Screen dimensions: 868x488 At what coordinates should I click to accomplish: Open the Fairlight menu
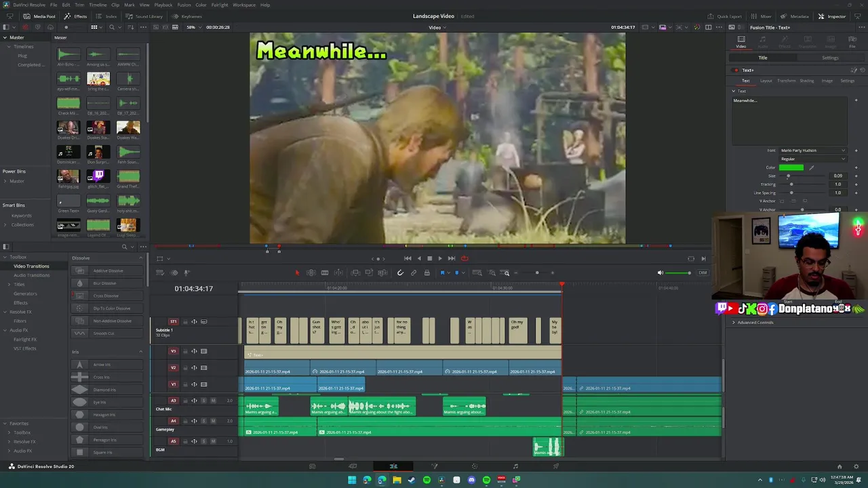point(220,5)
